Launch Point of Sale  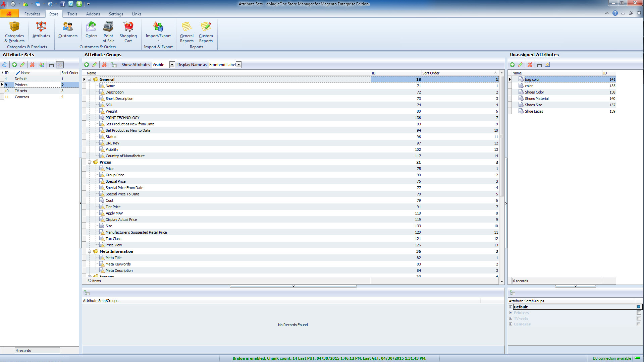(108, 32)
